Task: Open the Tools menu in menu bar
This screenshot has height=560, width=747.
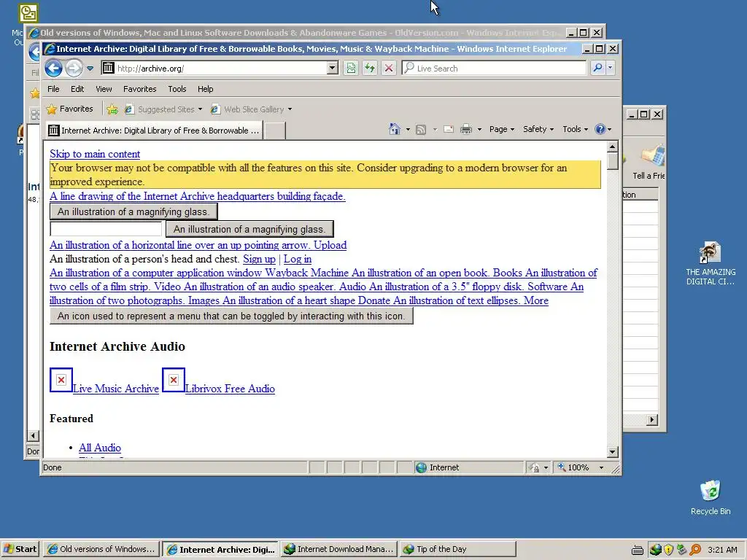Action: (x=177, y=89)
